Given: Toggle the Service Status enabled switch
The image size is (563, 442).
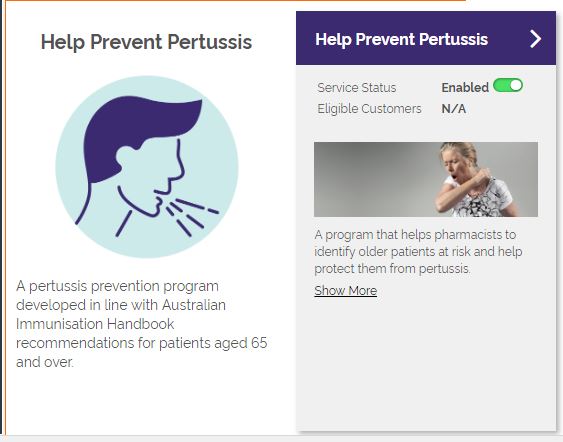Looking at the screenshot, I should [x=508, y=85].
